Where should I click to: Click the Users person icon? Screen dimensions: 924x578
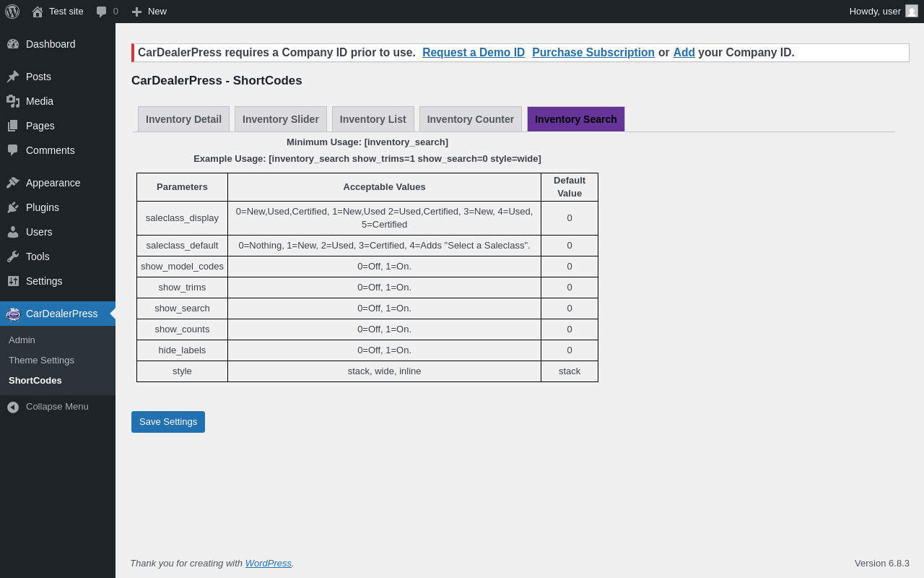(x=13, y=232)
